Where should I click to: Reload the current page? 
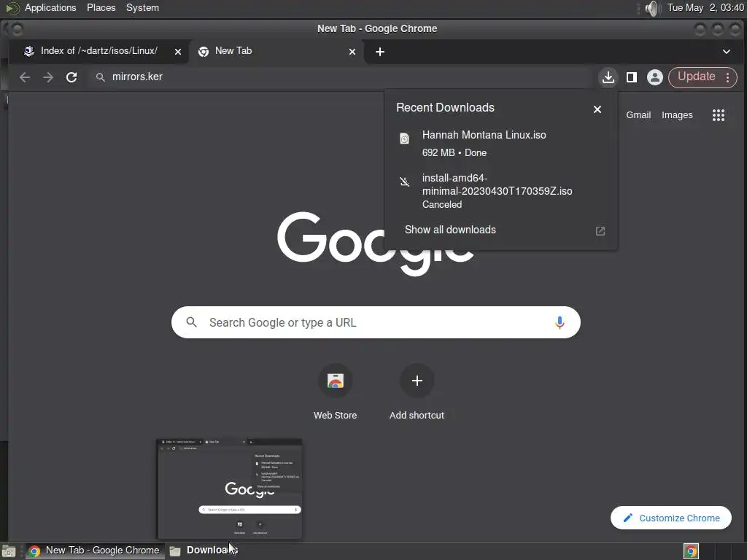pos(71,77)
